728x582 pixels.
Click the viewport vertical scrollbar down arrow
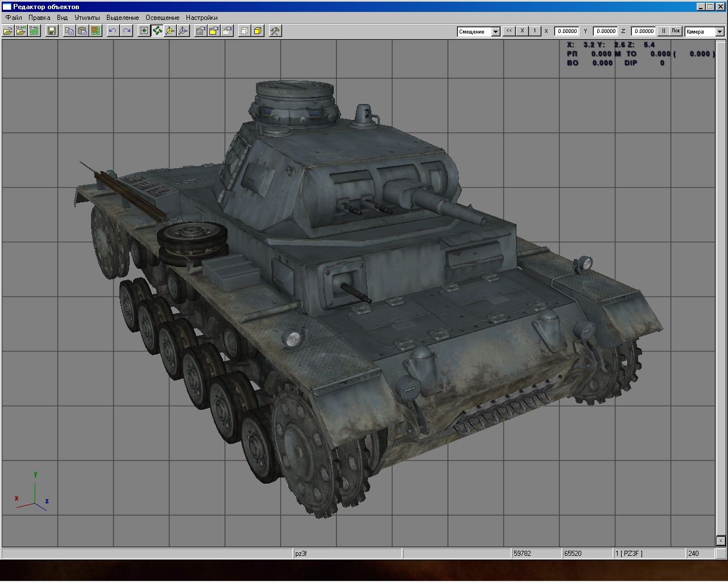coord(721,541)
